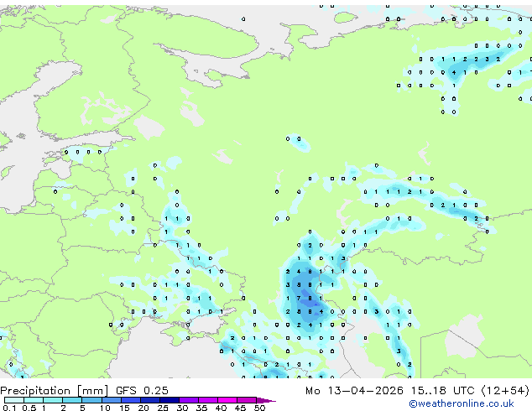Open the weatheronline.co.uk copyright link
This screenshot has width=532, height=411.
tap(462, 403)
